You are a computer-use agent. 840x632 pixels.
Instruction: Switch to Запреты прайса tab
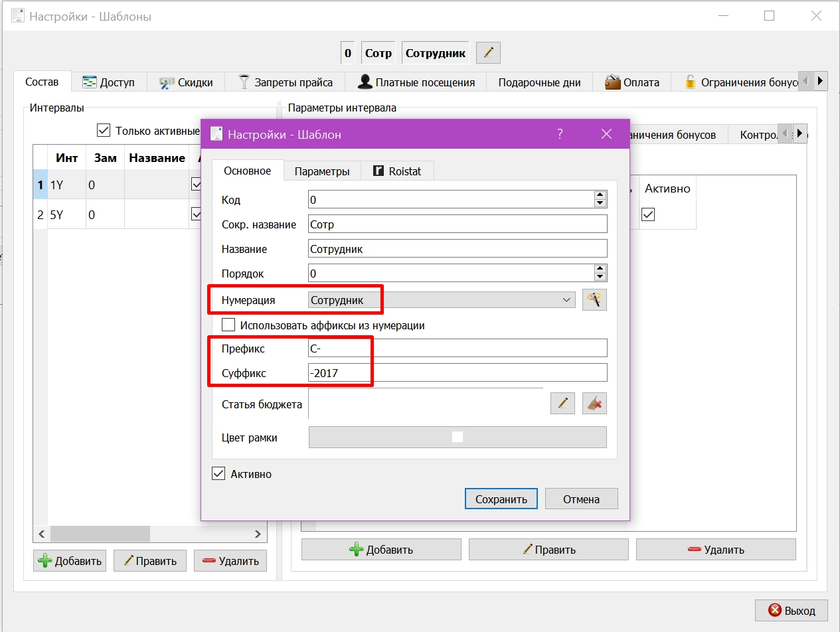coord(285,82)
